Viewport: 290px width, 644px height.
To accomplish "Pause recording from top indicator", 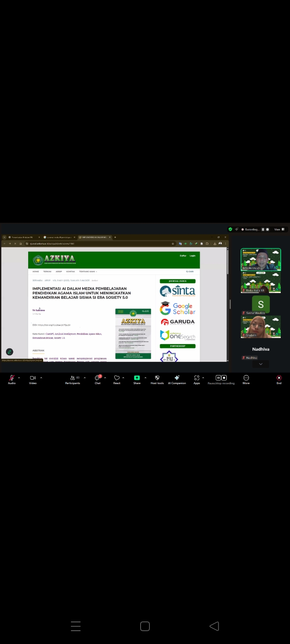I will 263,229.
